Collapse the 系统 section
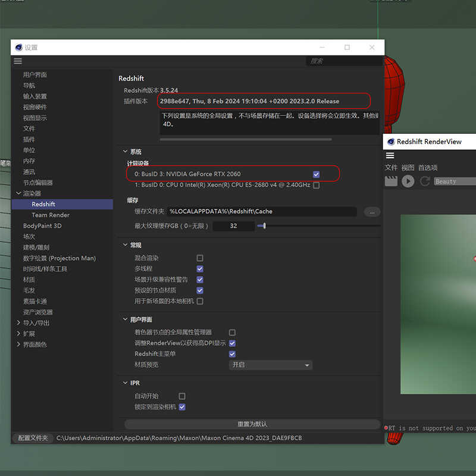Image resolution: width=476 pixels, height=476 pixels. coord(125,151)
